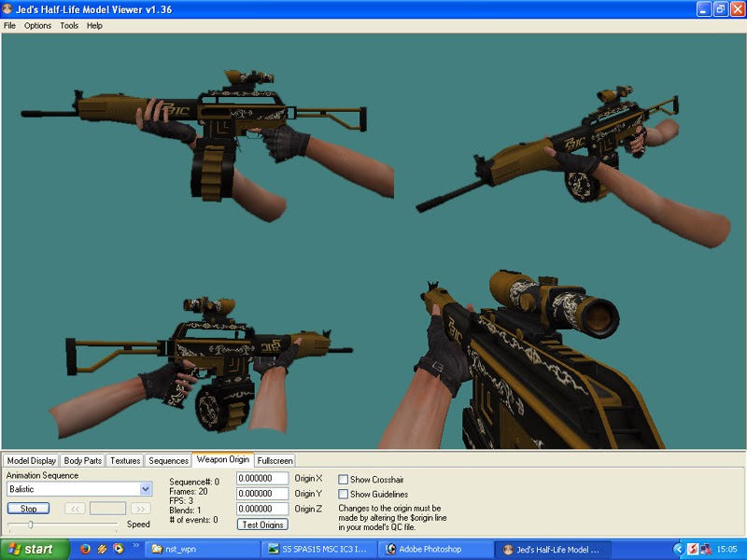Click the 15:05 system clock
Image resolution: width=747 pixels, height=560 pixels.
click(x=727, y=549)
